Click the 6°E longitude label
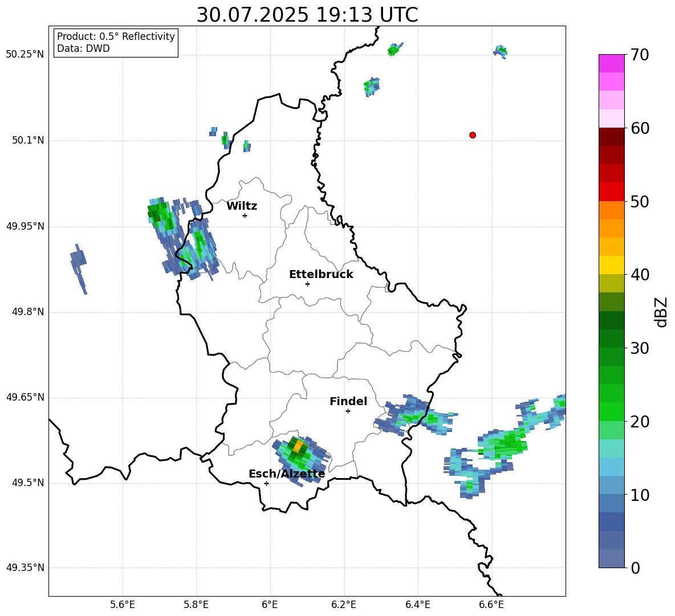 [x=270, y=605]
